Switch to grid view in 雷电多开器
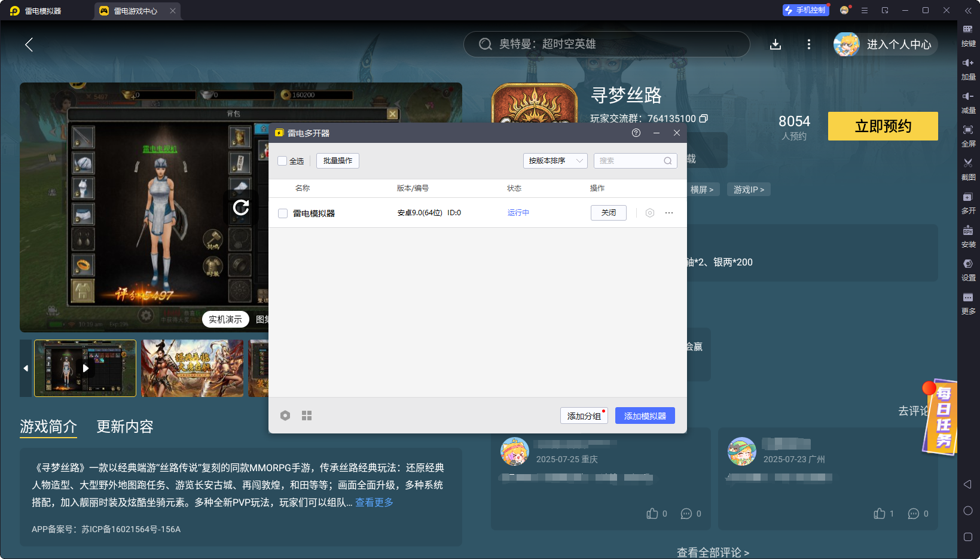This screenshot has width=980, height=559. pos(307,416)
